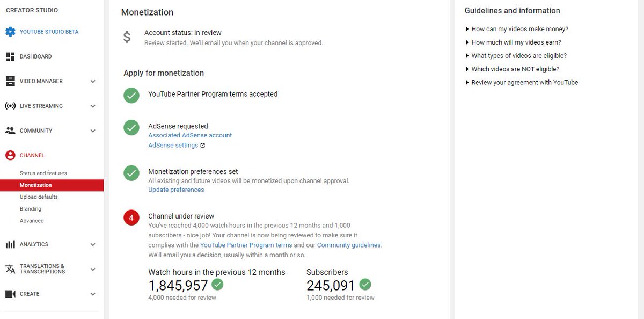Click the checkmark beside AdSense requested

[x=131, y=127]
